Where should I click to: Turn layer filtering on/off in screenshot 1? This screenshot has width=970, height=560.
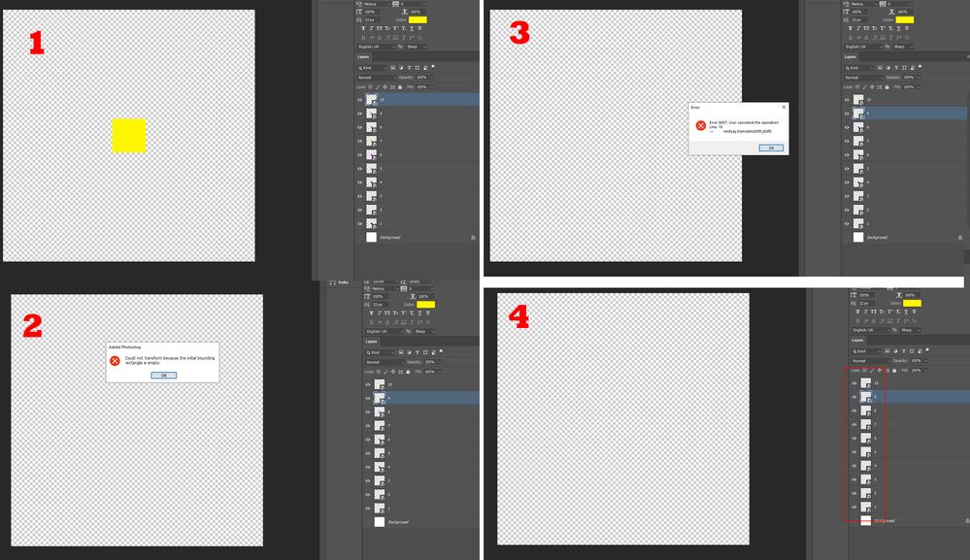(x=433, y=66)
